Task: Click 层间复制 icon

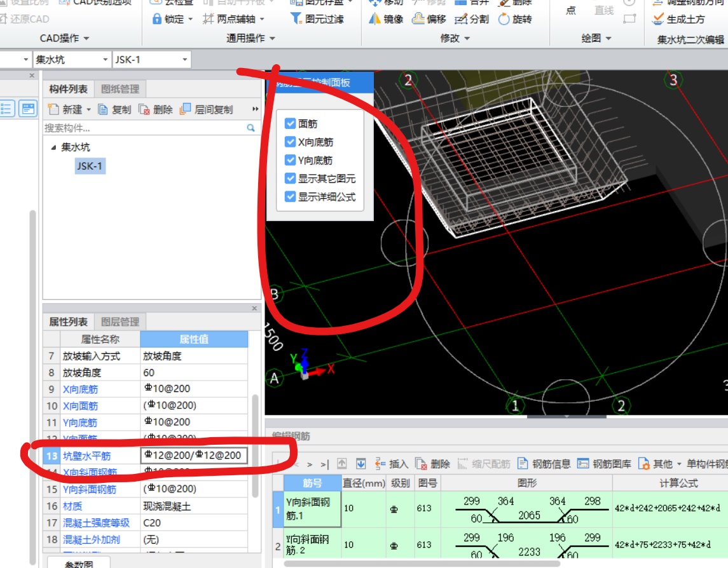Action: pyautogui.click(x=185, y=109)
